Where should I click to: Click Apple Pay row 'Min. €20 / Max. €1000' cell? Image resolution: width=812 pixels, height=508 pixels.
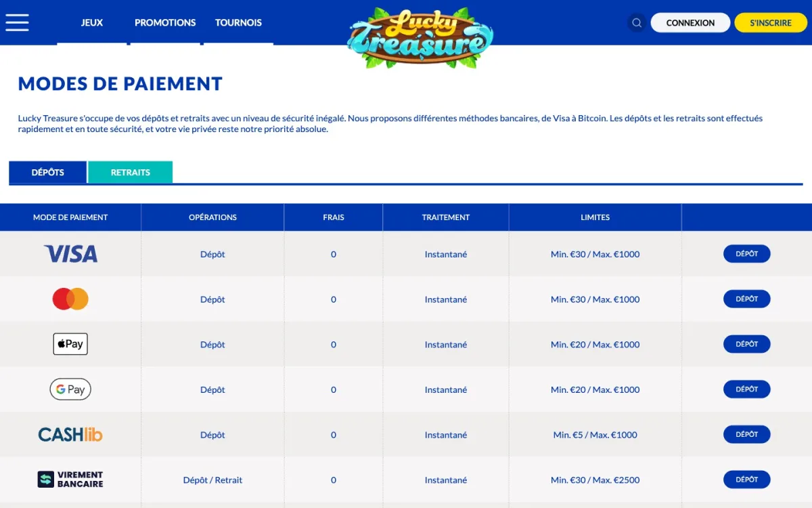[595, 344]
